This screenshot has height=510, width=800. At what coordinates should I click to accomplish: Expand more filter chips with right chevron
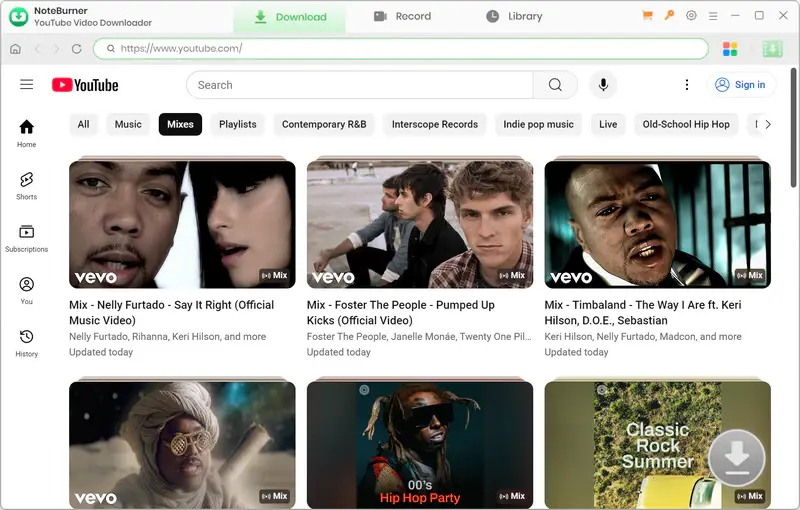(767, 124)
